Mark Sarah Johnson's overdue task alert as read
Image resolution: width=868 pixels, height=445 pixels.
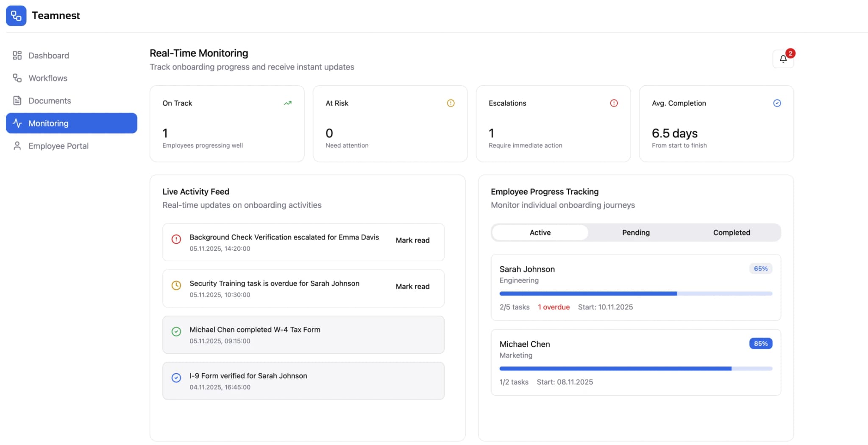pos(412,286)
